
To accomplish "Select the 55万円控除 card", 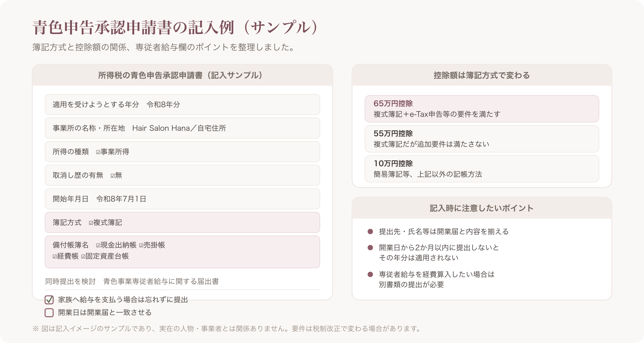I will click(x=482, y=139).
